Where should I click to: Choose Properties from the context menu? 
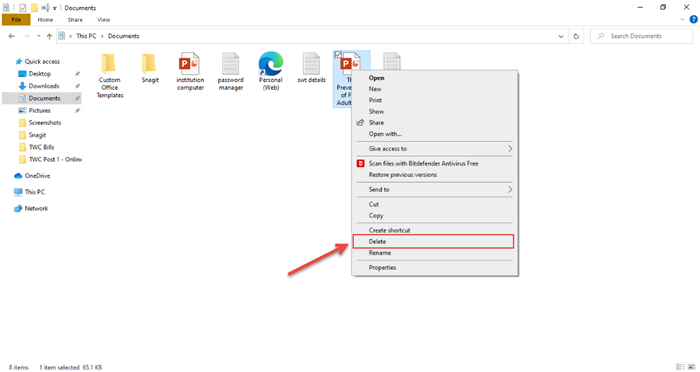(x=435, y=268)
